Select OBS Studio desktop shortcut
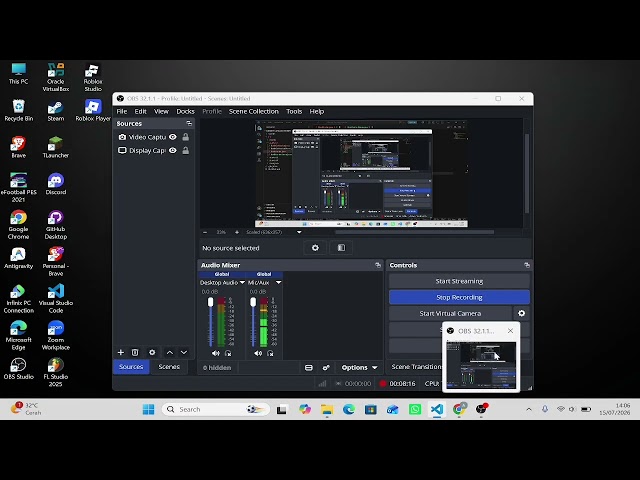 pyautogui.click(x=18, y=369)
